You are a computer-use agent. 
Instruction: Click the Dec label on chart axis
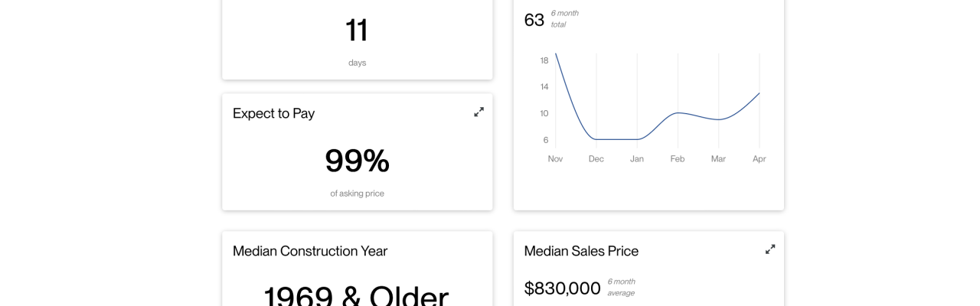(x=596, y=159)
